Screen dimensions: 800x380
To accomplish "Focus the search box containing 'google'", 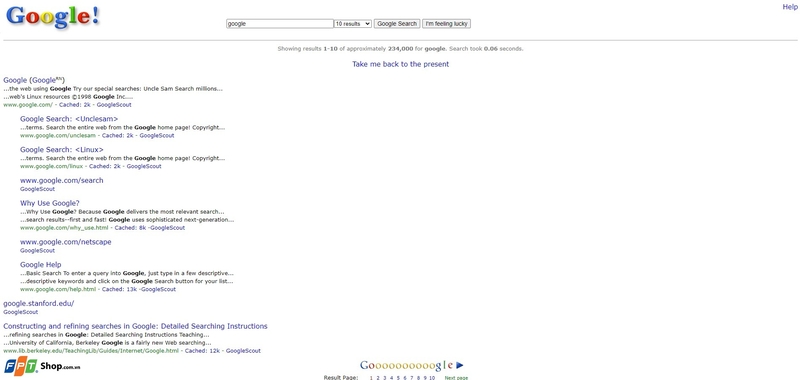I will [280, 23].
